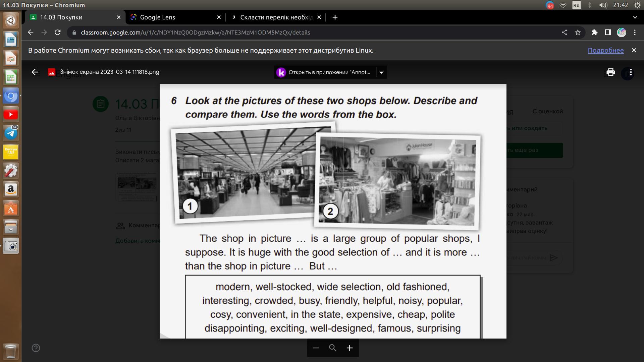
Task: Open the Ru keyboard layout indicator
Action: [576, 5]
